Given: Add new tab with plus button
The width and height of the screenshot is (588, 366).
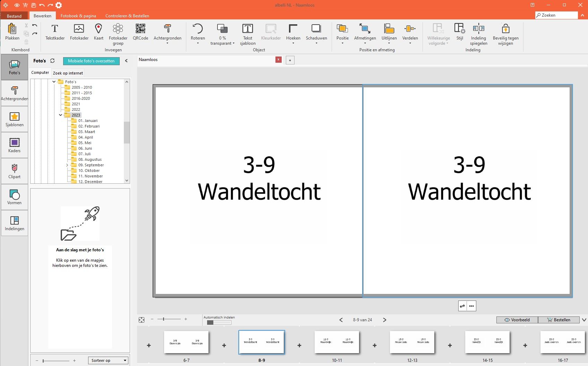Looking at the screenshot, I should coord(290,60).
